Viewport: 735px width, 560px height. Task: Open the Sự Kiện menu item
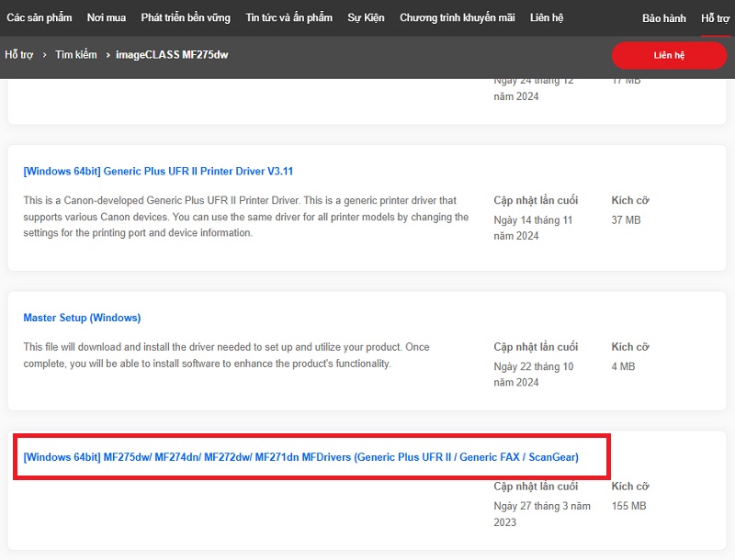pos(367,18)
